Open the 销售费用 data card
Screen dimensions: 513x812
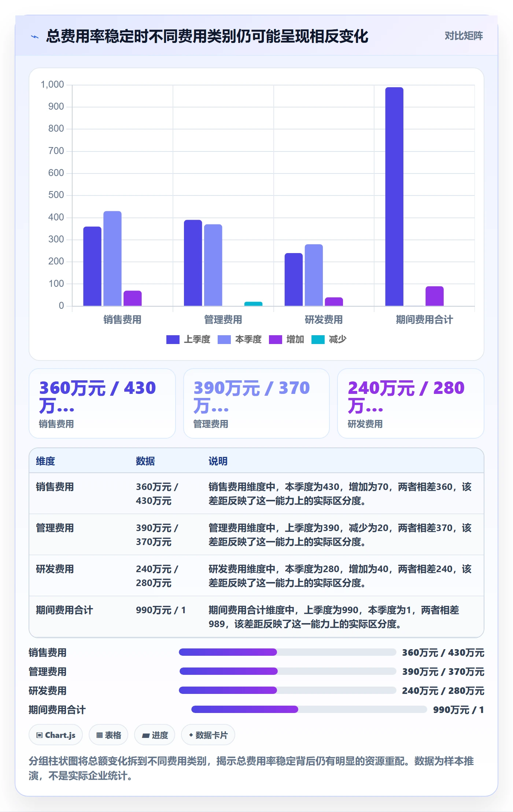click(x=102, y=403)
